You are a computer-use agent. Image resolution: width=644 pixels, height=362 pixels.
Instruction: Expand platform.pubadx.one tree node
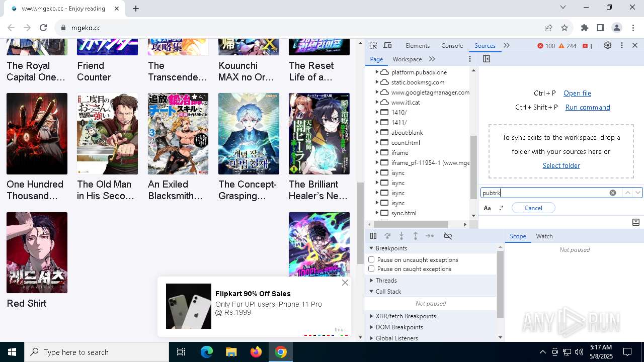(x=376, y=72)
